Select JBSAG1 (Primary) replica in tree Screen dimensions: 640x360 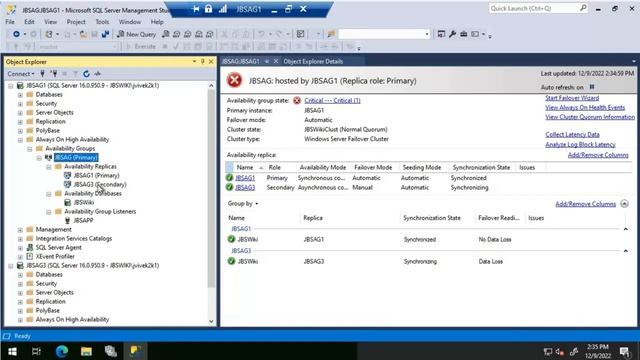[96, 176]
